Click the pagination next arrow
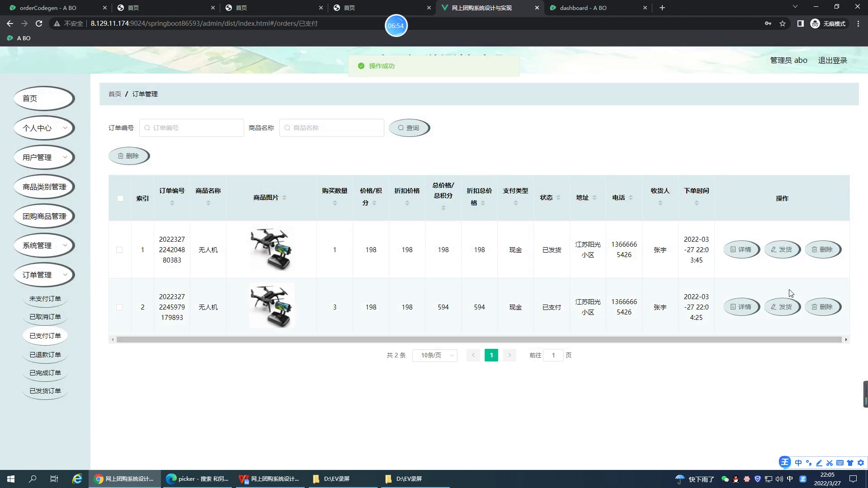 pyautogui.click(x=509, y=355)
